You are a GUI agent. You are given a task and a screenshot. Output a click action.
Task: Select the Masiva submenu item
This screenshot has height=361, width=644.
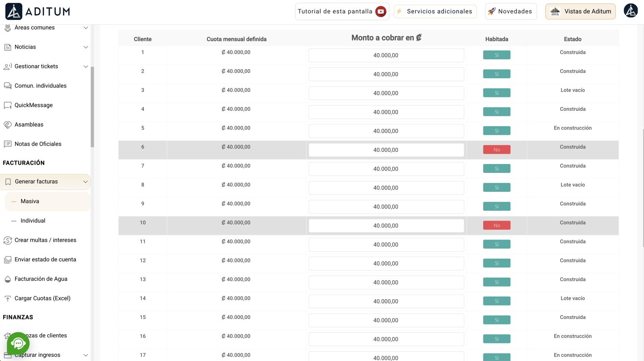pyautogui.click(x=48, y=201)
